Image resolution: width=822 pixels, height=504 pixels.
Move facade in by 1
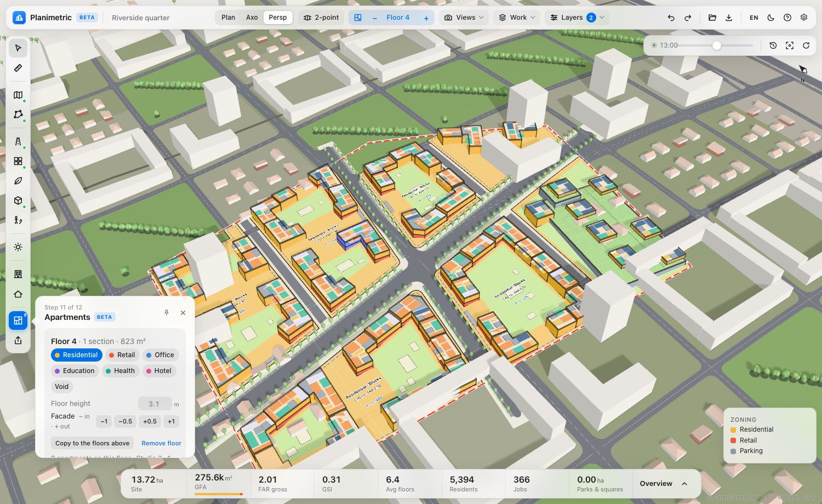click(x=104, y=421)
